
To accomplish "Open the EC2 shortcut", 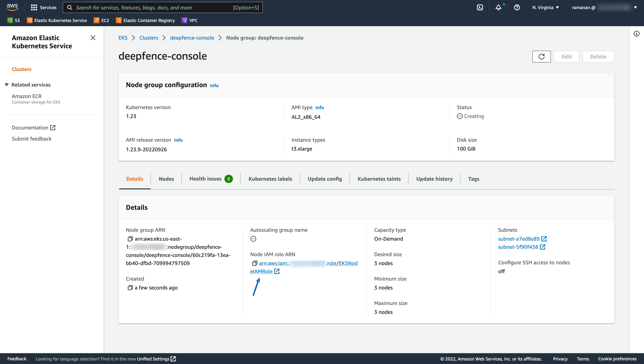I will pos(101,21).
